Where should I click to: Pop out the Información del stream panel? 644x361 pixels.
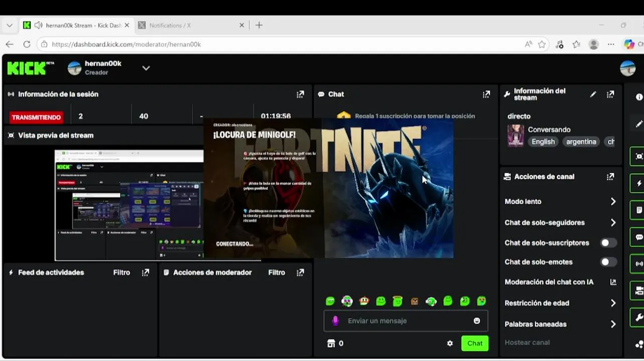(610, 94)
